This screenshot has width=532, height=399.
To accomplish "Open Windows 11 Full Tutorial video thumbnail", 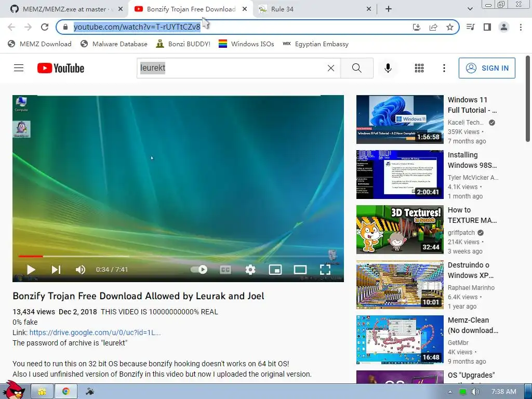I will point(400,119).
